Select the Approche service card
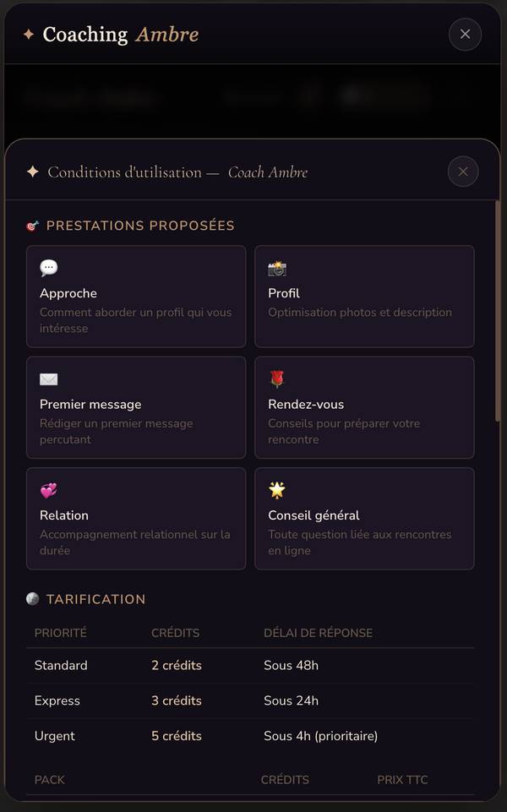 point(136,297)
